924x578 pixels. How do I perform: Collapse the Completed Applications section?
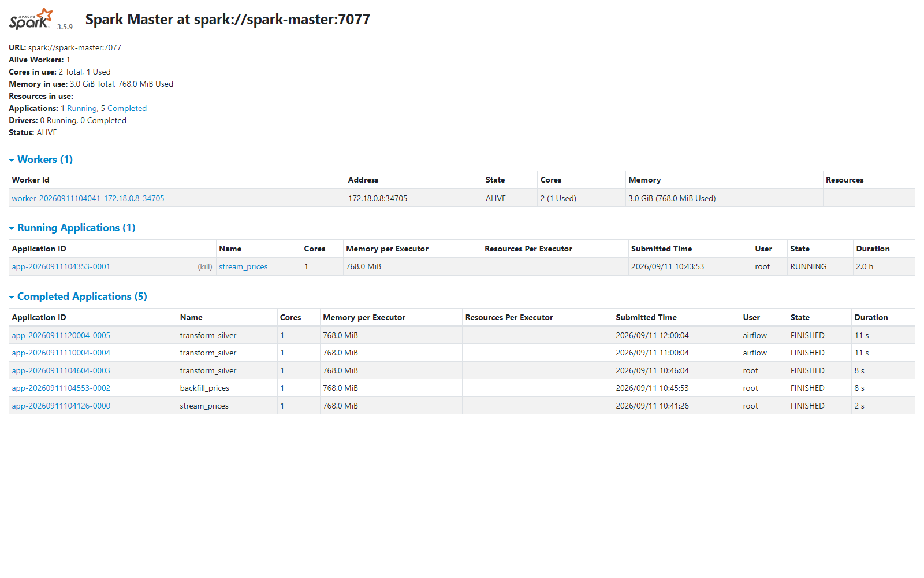tap(78, 297)
